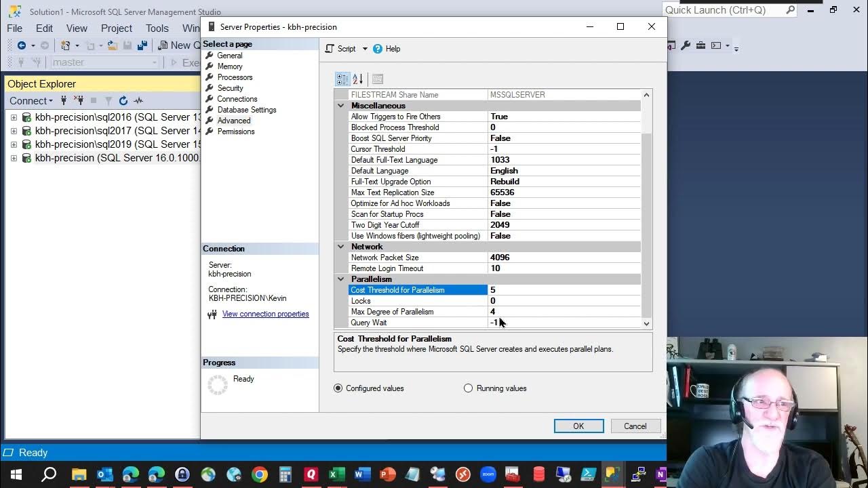Image resolution: width=868 pixels, height=488 pixels.
Task: Select the Permissions page
Action: pos(235,131)
